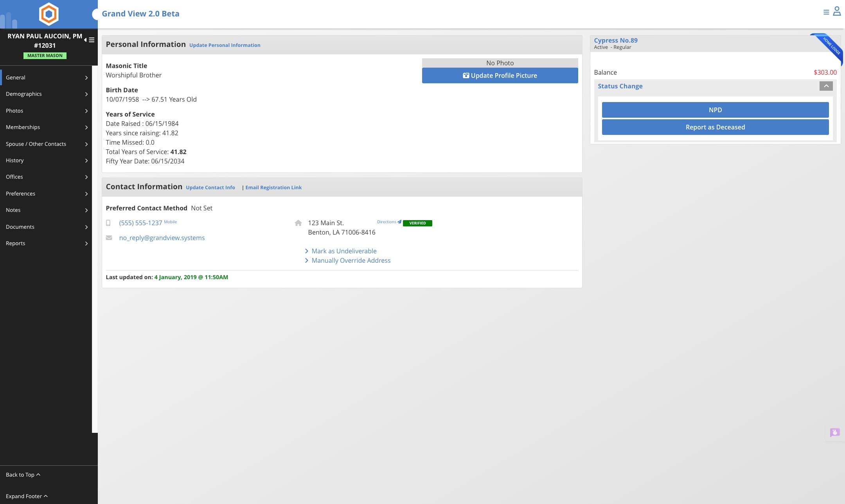Click the Cypress No.89 lodge link
845x504 pixels.
click(615, 40)
